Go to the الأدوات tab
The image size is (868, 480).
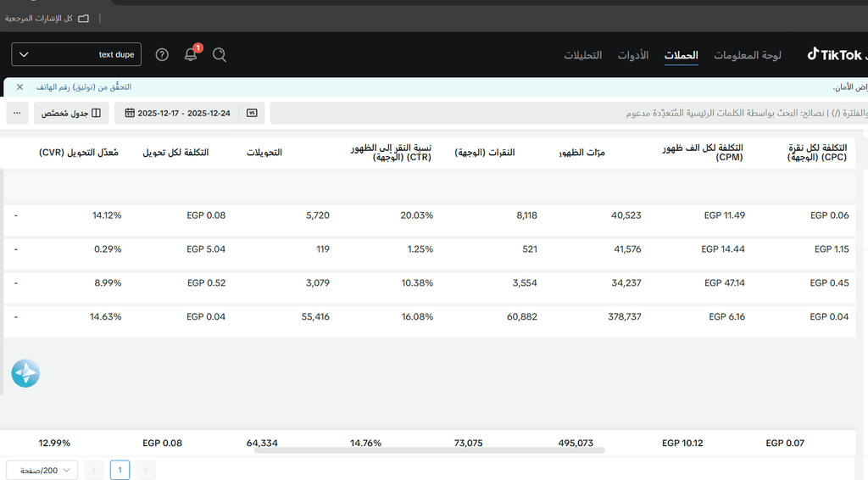coord(632,55)
